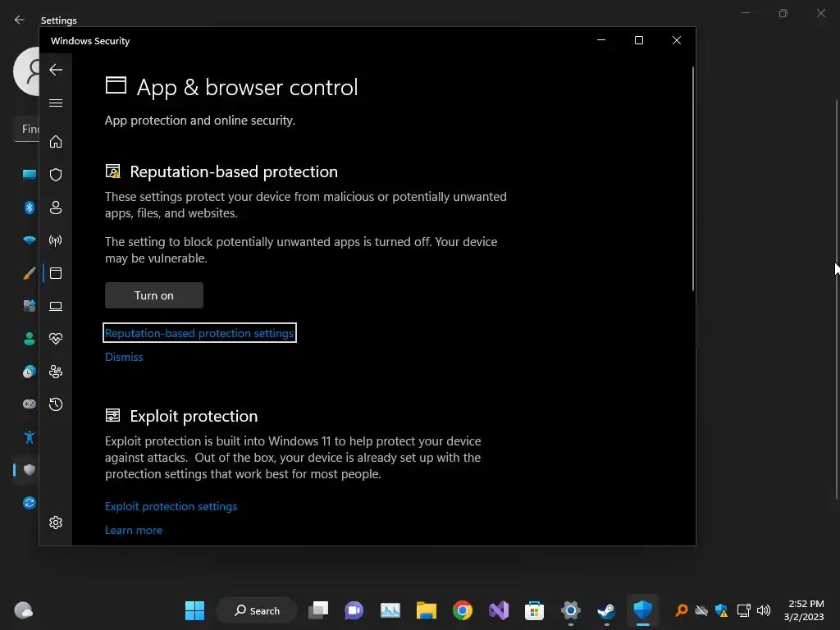Click the Windows Security vertical scrollbar
This screenshot has height=630, width=840.
692,179
